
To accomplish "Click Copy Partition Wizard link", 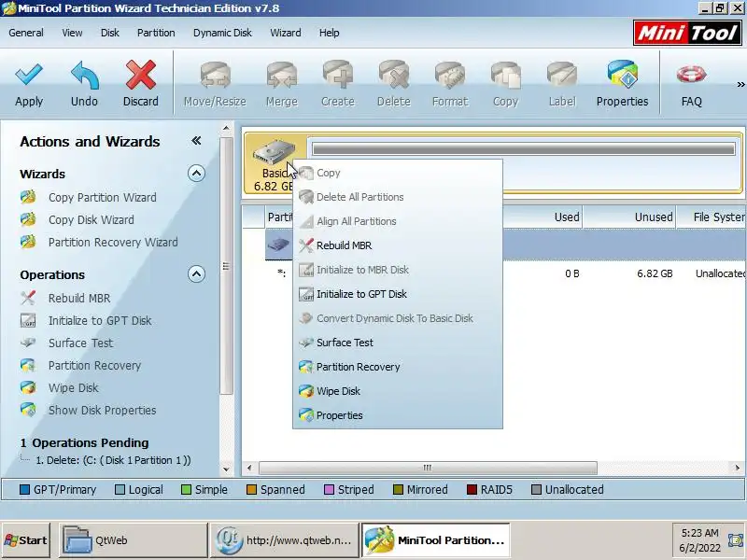I will pyautogui.click(x=102, y=197).
